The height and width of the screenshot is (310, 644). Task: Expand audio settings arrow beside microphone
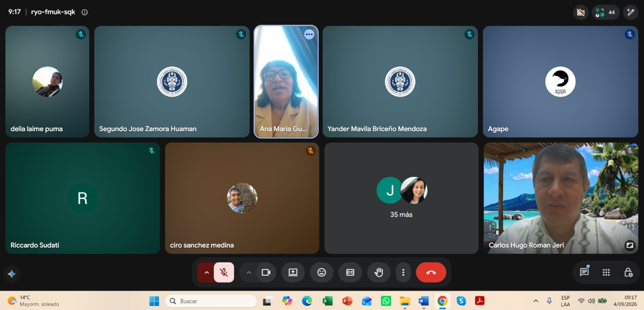206,272
